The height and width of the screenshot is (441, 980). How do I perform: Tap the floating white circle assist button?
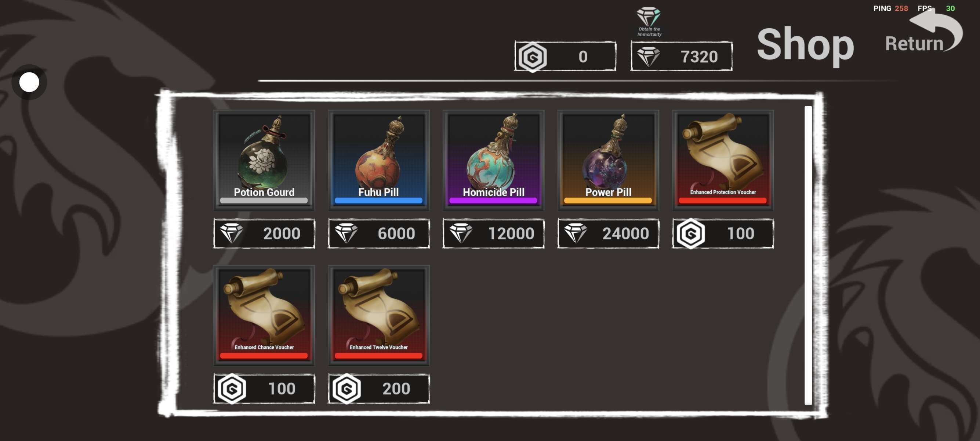coord(29,82)
